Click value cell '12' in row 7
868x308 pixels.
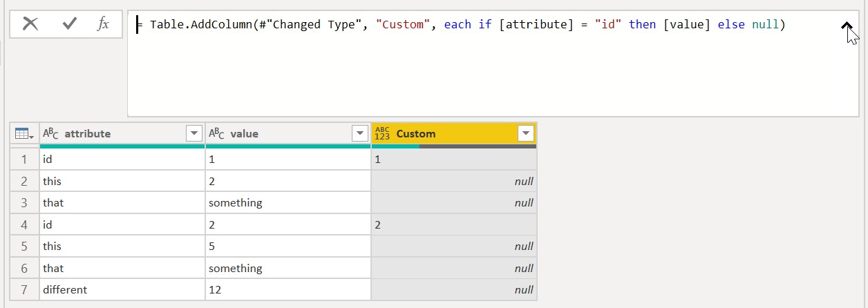288,290
